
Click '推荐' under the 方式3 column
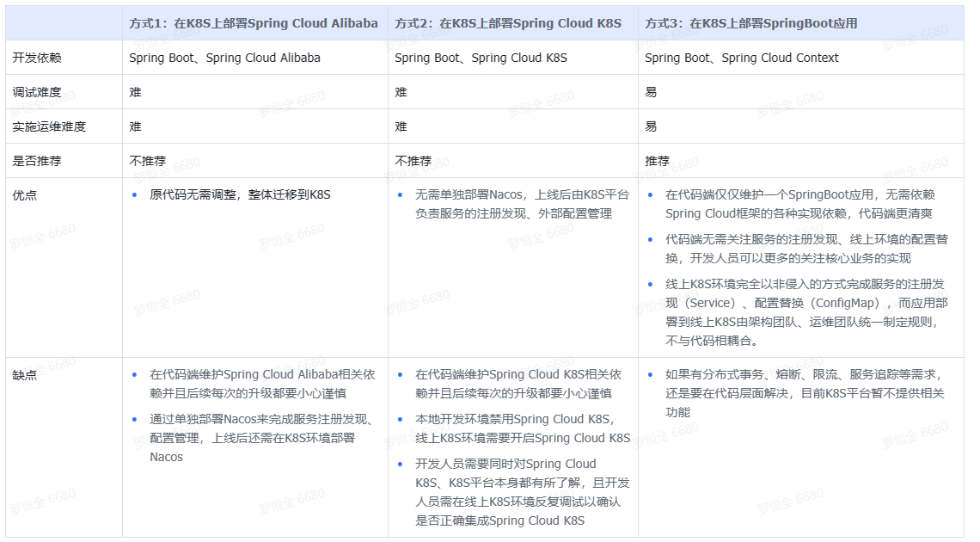pyautogui.click(x=657, y=161)
